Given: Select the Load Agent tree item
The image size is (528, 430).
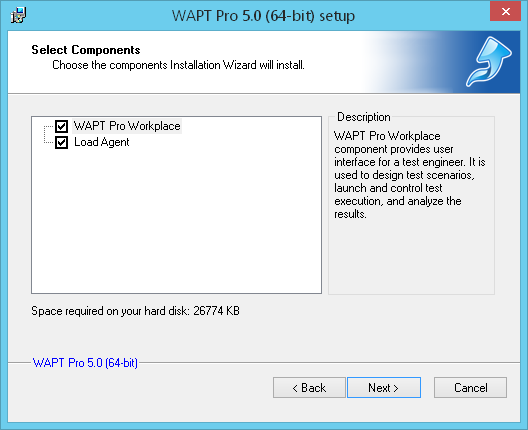Looking at the screenshot, I should (x=102, y=142).
